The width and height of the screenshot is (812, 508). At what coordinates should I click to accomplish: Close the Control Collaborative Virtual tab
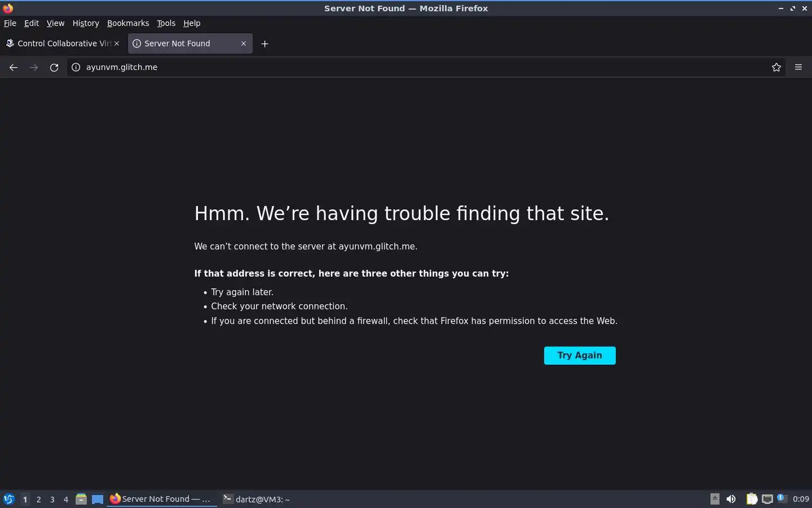tap(117, 43)
